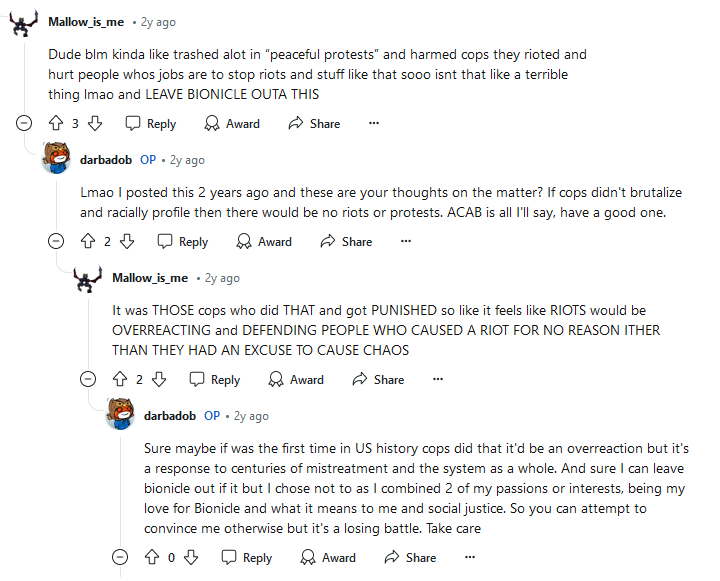The height and width of the screenshot is (581, 720).
Task: Open Mallow_is_me's profile via top username
Action: [x=86, y=22]
